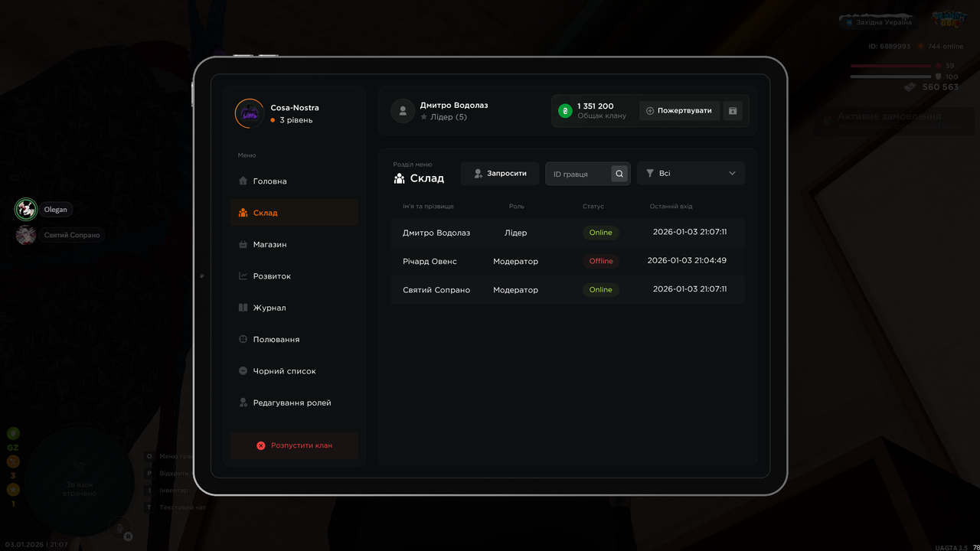The image size is (980, 551).
Task: Open the Всі filter dropdown
Action: 691,174
